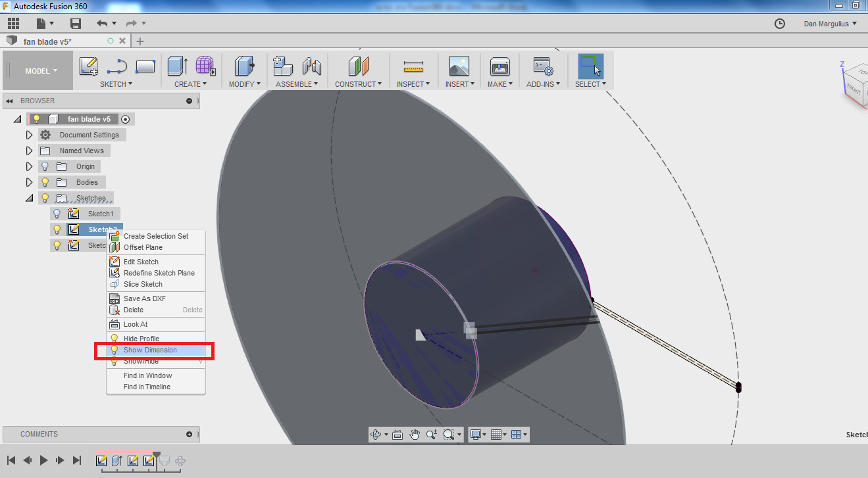Collapse the Sketches folder node

(x=29, y=198)
